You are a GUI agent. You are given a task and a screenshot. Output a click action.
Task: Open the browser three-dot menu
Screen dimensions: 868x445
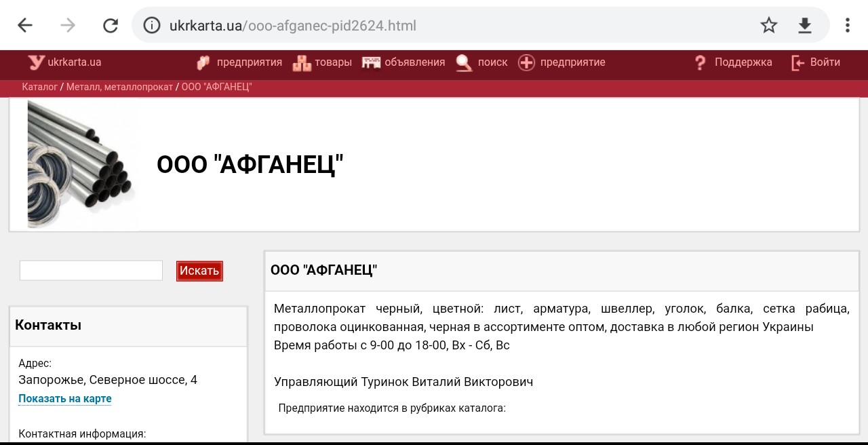847,26
